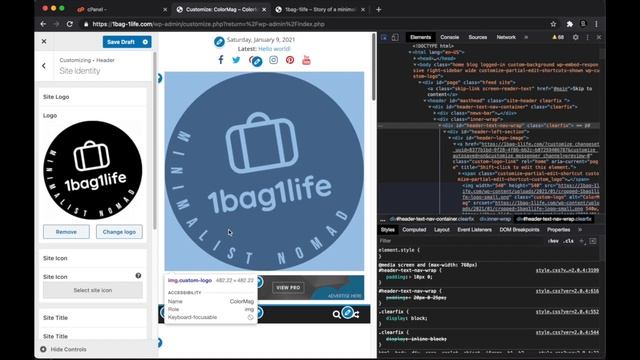Open the style.css link ending in 3599
Screen dimensions: 640x360
point(567,270)
